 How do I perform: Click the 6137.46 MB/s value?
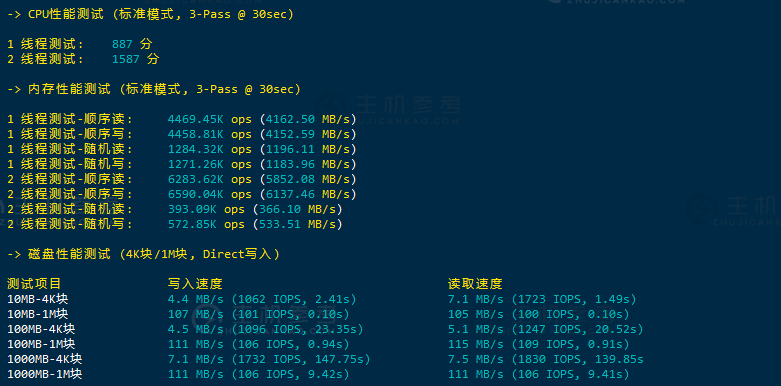pos(308,194)
